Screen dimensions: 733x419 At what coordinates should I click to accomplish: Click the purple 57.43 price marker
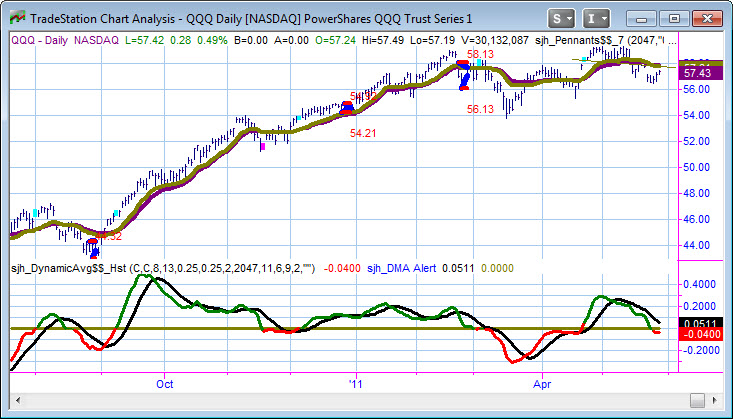pos(700,73)
